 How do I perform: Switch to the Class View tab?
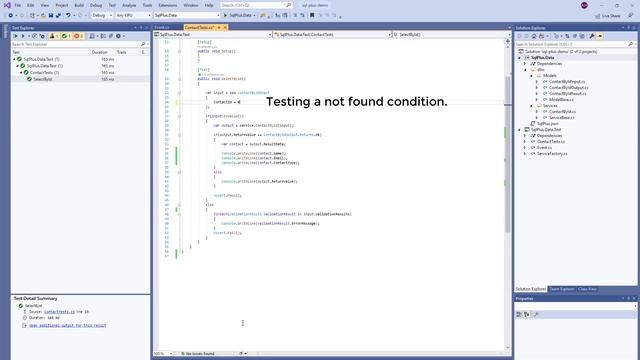587,289
